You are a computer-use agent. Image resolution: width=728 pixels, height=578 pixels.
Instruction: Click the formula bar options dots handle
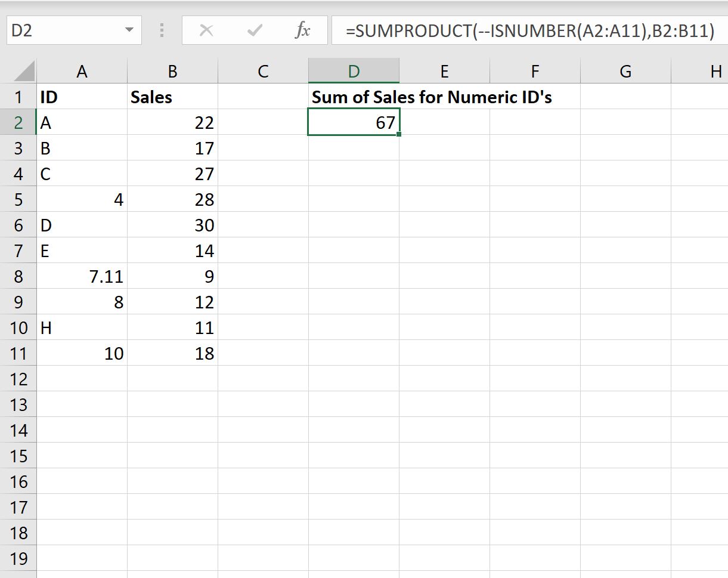coord(162,30)
